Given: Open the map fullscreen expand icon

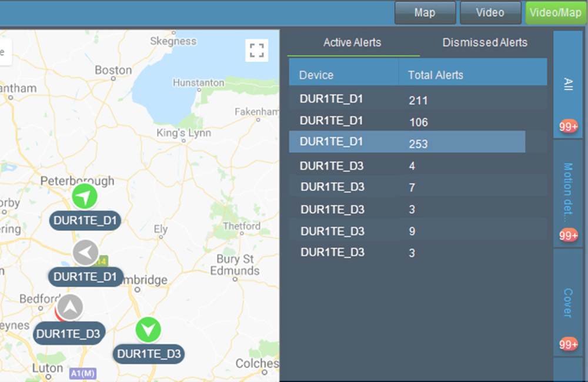Looking at the screenshot, I should (x=256, y=49).
